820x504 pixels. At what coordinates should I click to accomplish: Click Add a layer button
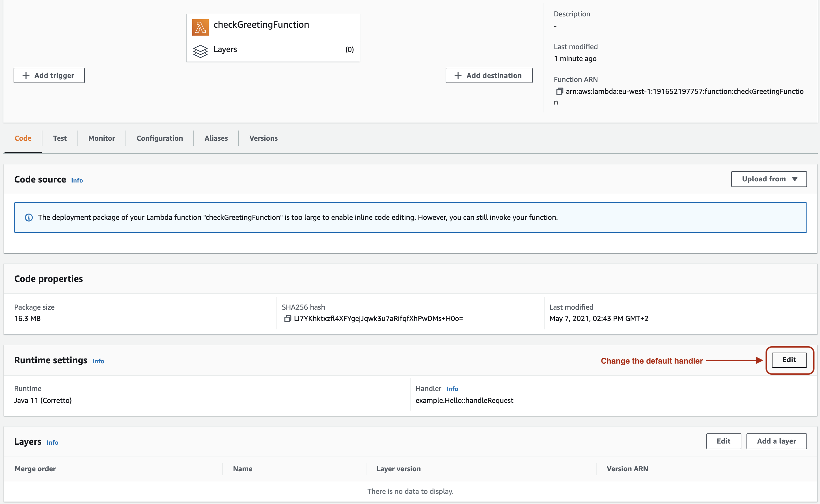(776, 441)
